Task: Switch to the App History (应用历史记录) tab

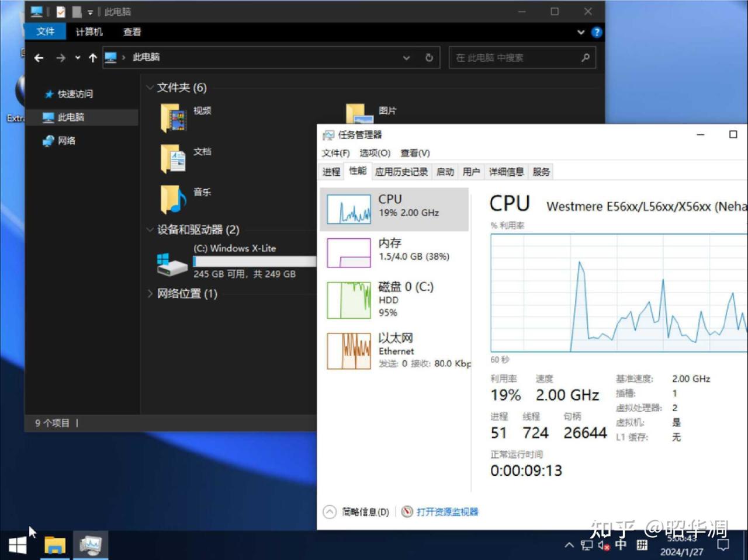Action: click(x=401, y=172)
